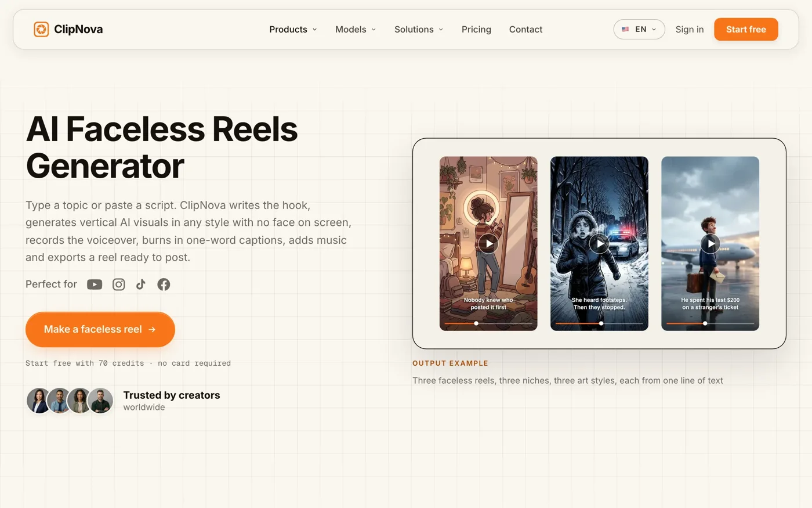This screenshot has height=508, width=812.
Task: Click the 'Three faceless reels, three niches' caption
Action: (x=568, y=381)
